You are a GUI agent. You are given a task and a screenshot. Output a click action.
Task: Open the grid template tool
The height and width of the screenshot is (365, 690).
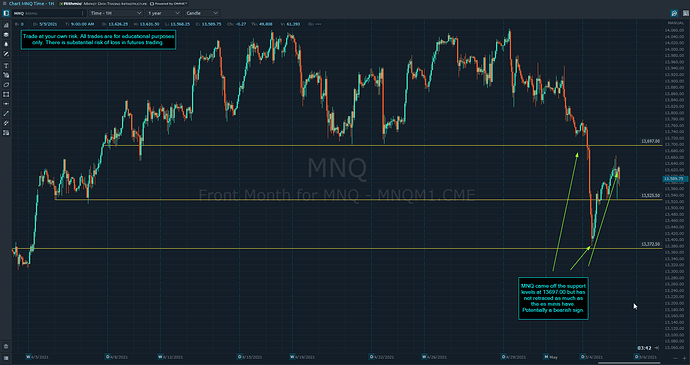pyautogui.click(x=6, y=133)
